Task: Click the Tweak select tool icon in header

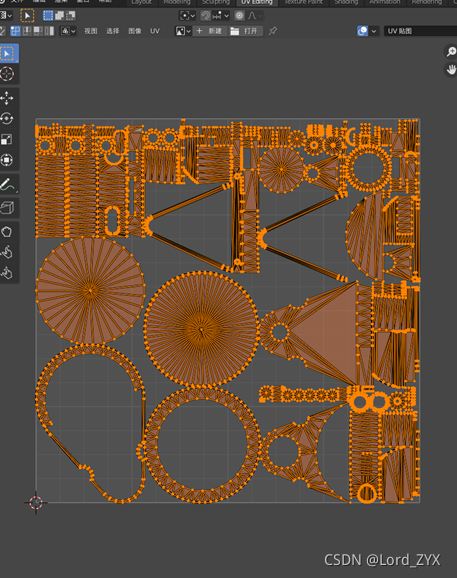Action: point(27,15)
